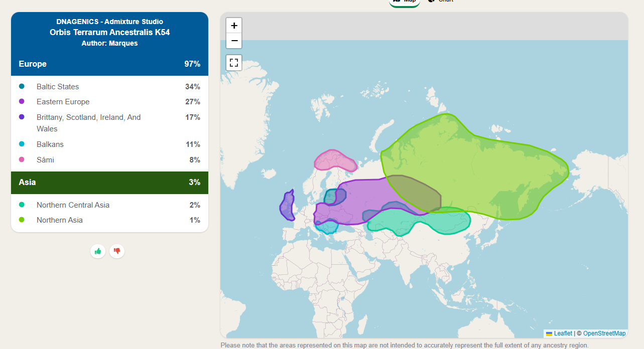The height and width of the screenshot is (349, 644).
Task: Click the Sámi pink color dot
Action: (22, 160)
